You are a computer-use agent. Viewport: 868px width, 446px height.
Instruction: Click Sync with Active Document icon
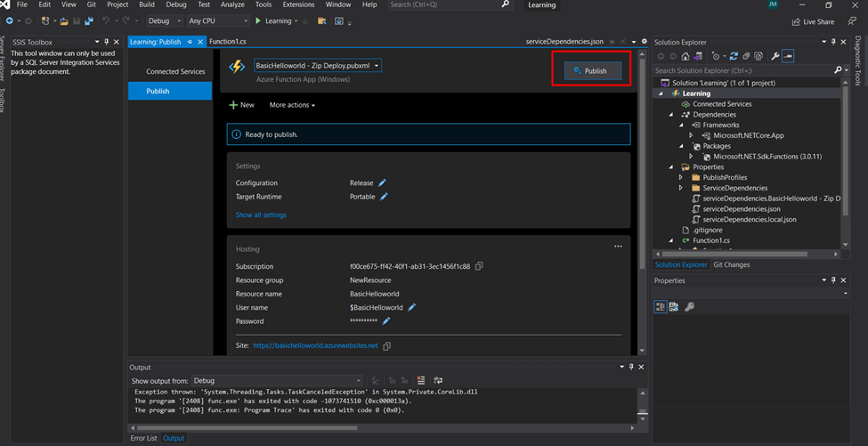734,56
